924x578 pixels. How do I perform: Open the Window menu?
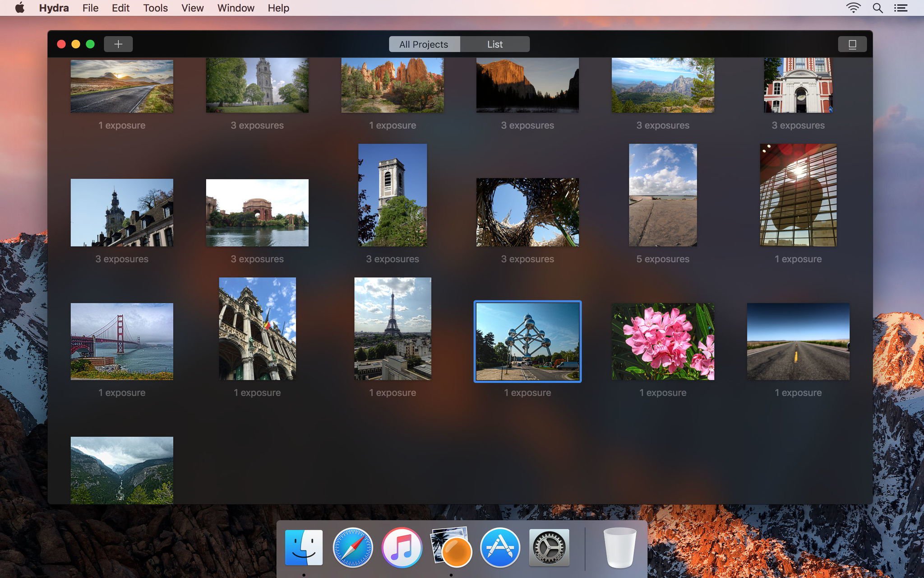click(236, 8)
